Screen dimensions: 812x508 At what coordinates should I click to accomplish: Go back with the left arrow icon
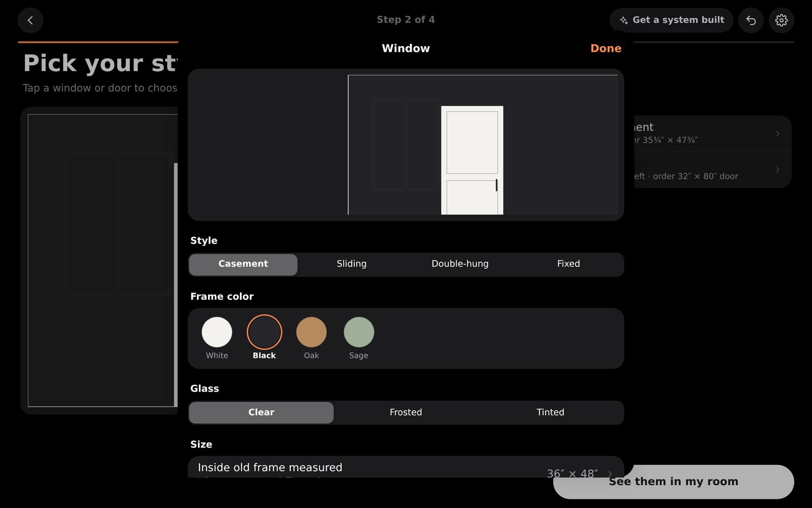(30, 20)
